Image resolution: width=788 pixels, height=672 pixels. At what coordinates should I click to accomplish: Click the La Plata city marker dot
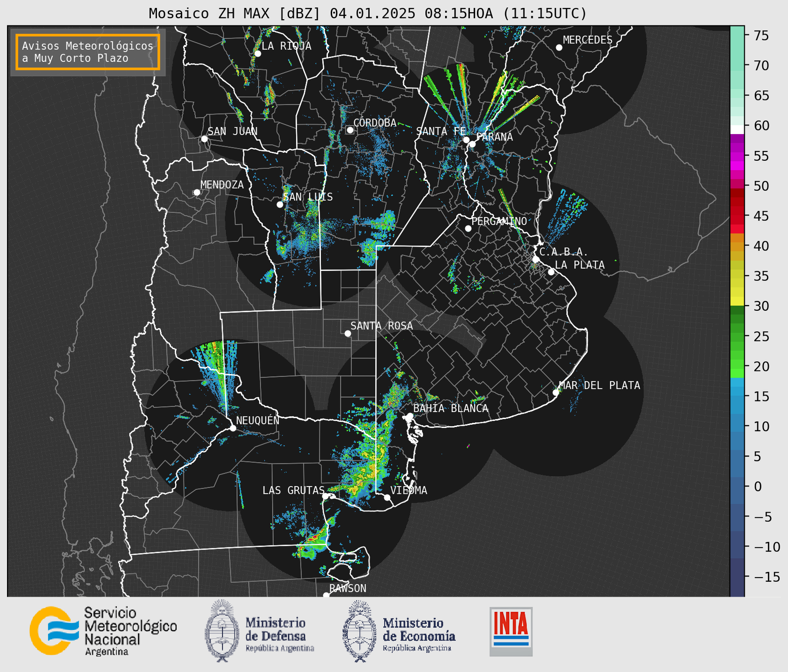551,272
